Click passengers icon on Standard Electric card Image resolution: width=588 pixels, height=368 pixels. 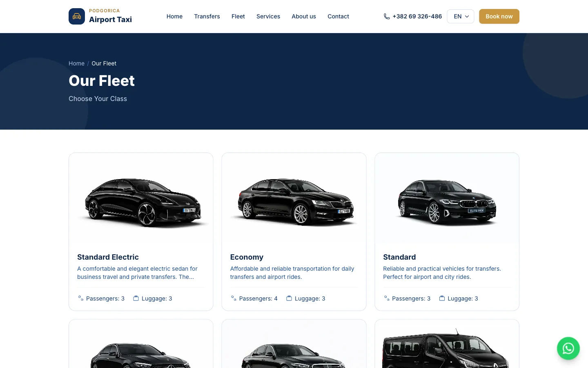81,298
